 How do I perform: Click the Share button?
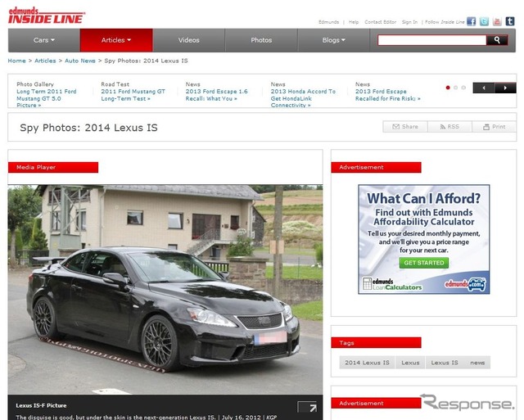coord(405,127)
